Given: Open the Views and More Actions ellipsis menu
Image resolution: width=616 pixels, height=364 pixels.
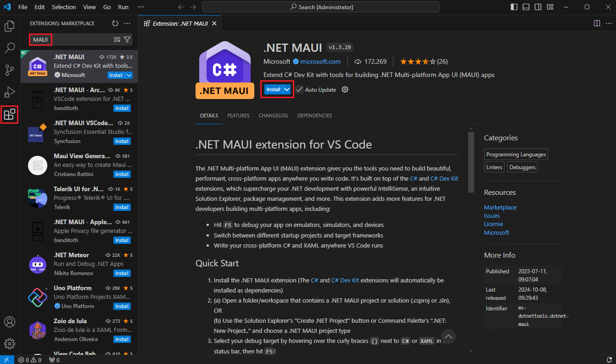Looking at the screenshot, I should click(127, 23).
